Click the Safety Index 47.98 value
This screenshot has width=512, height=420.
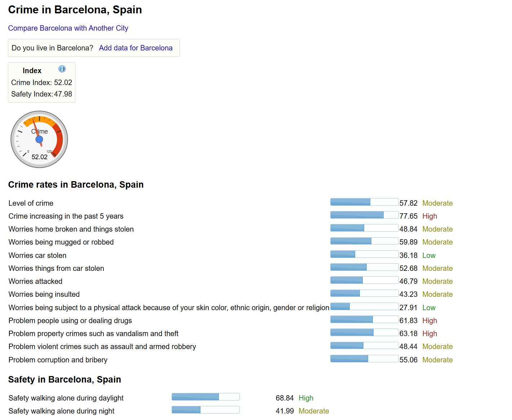coord(63,94)
